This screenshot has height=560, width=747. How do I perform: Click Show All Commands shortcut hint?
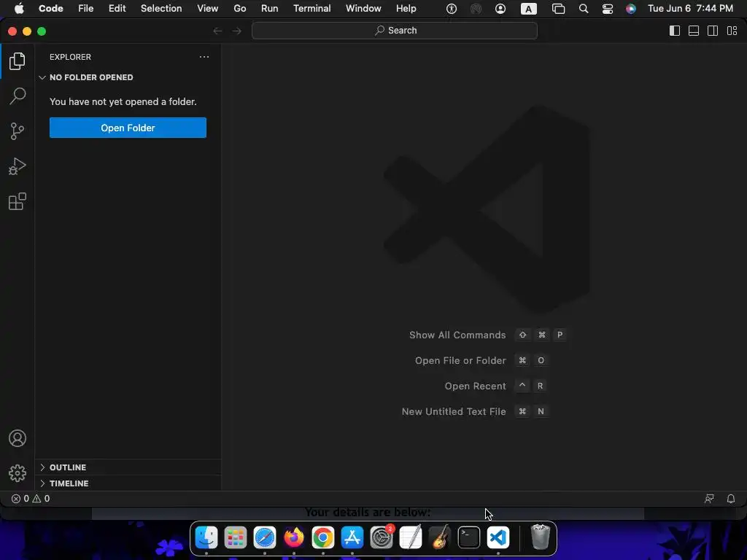[x=457, y=335]
